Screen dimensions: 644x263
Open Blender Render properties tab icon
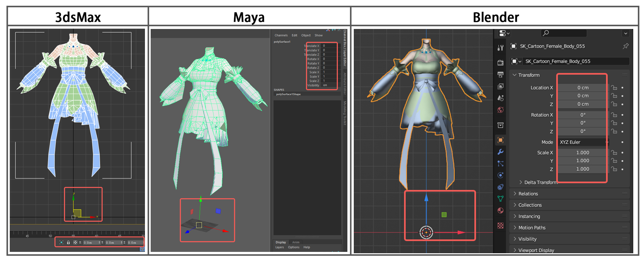point(500,63)
